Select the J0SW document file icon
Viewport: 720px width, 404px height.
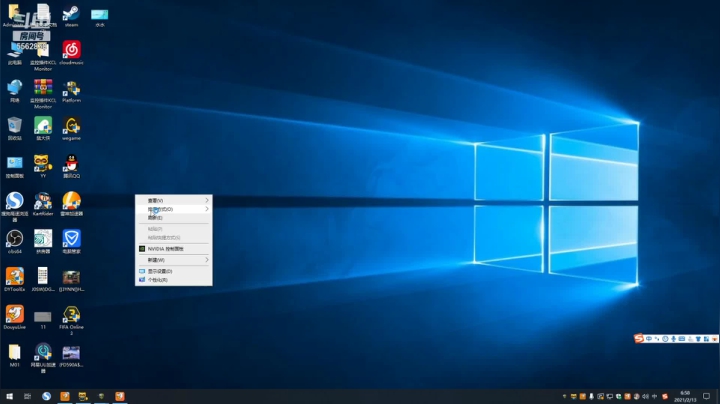tap(43, 280)
